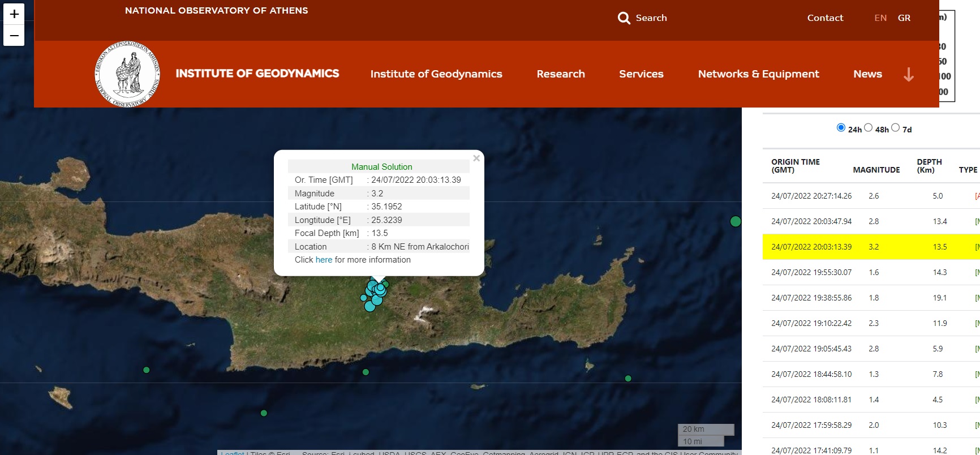Click 'here' link for more information
Image resolution: width=980 pixels, height=455 pixels.
click(324, 260)
